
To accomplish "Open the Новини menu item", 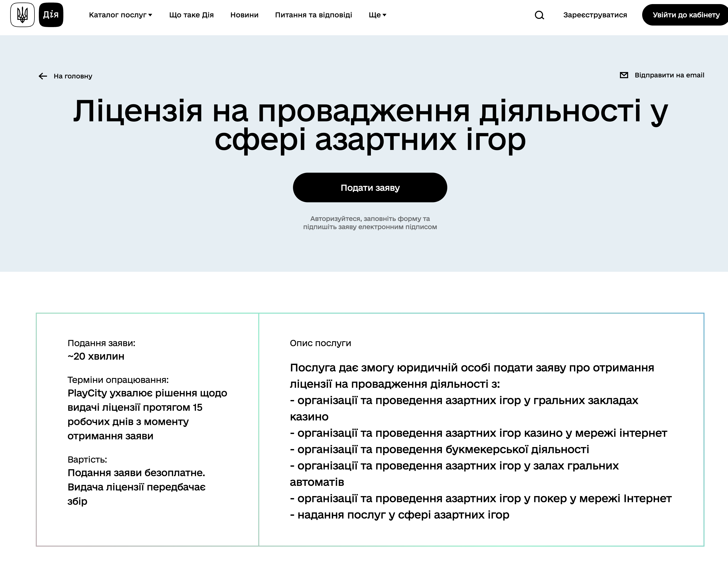I will tap(244, 15).
